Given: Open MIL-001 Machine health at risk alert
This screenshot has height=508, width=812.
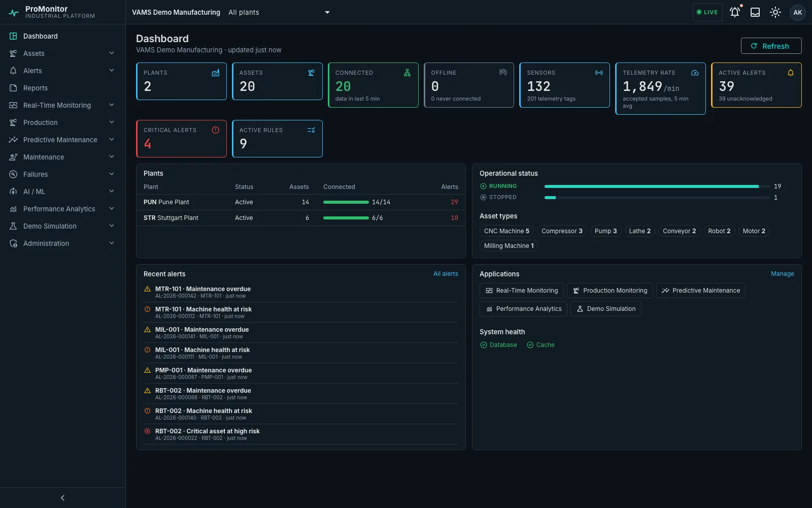Looking at the screenshot, I should coord(301,353).
